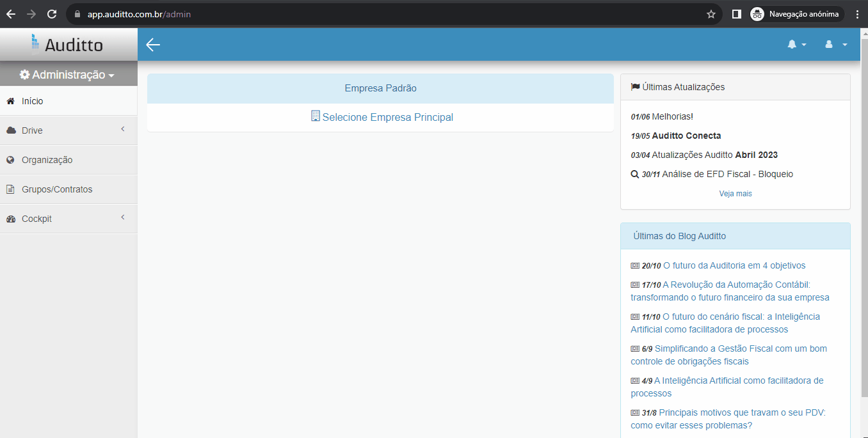868x438 pixels.
Task: Click the flag icon in Últimas Atualizações
Action: pos(635,87)
